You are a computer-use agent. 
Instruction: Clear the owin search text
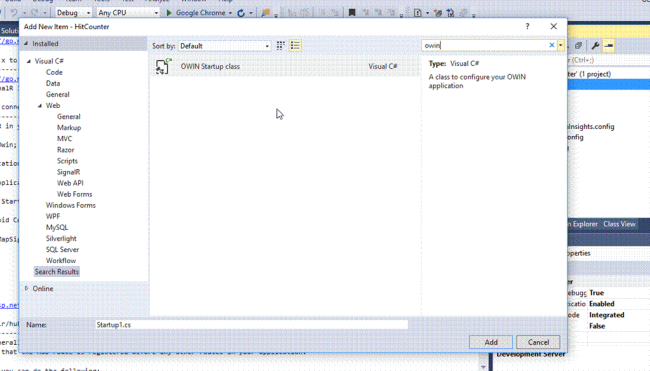point(552,45)
